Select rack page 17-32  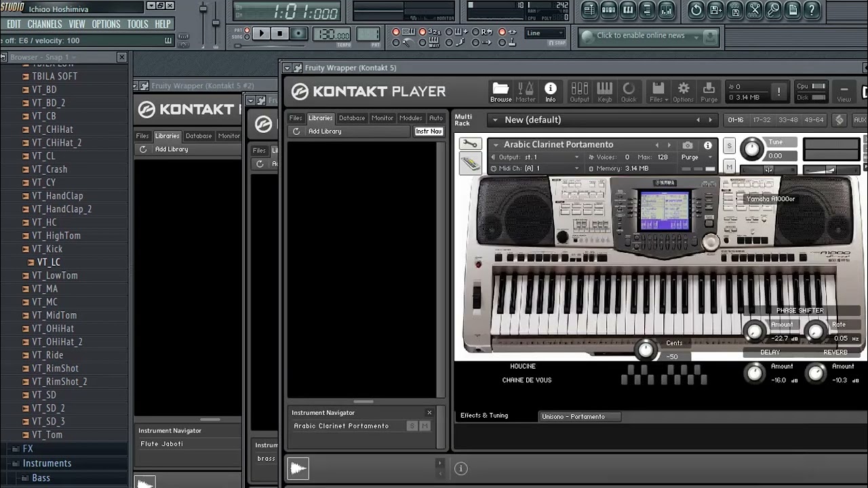762,120
